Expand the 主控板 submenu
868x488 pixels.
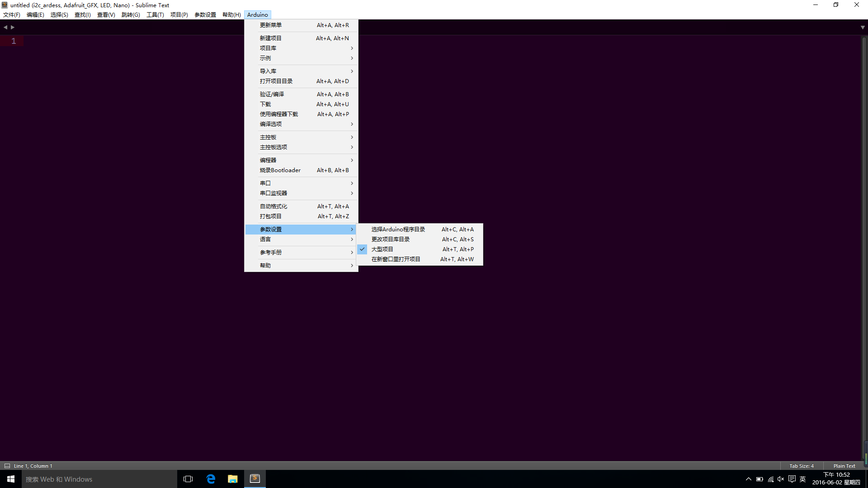pos(301,137)
